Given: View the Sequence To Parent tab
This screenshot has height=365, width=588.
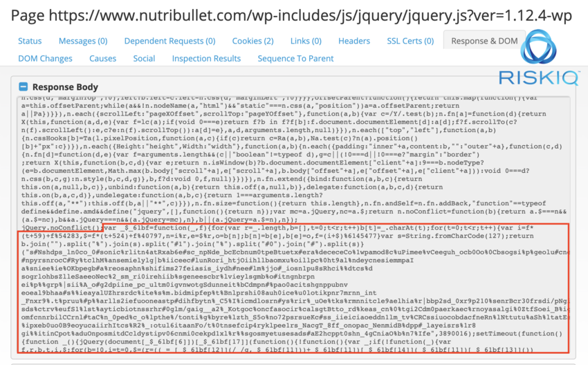Looking at the screenshot, I should (x=295, y=59).
